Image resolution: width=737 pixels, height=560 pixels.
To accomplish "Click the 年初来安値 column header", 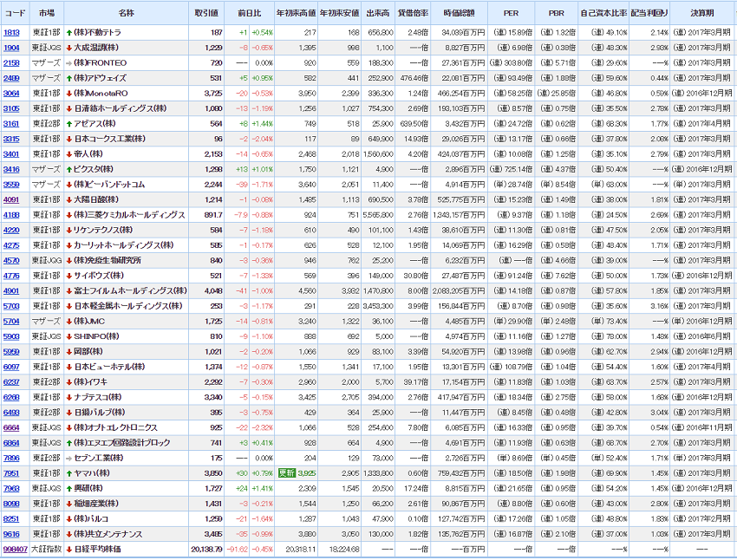I will click(339, 13).
